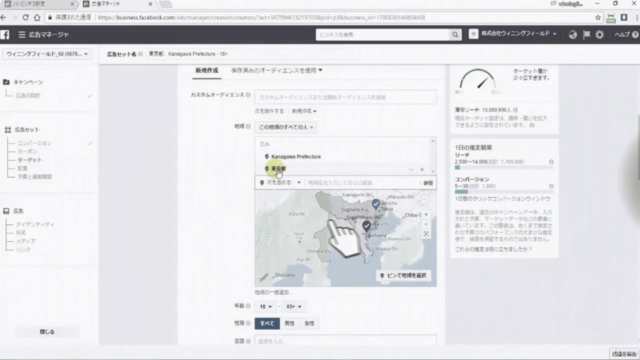640x360 pixels.
Task: Open the globe notifications icon
Action: click(x=573, y=35)
